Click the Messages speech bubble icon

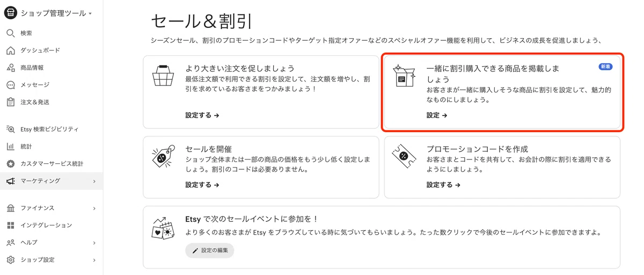(10, 85)
